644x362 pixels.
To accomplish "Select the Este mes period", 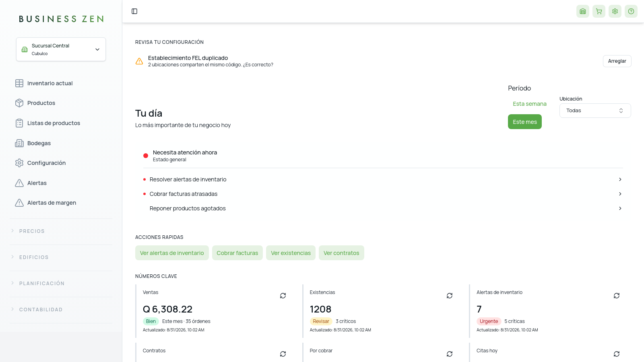I will 525,122.
